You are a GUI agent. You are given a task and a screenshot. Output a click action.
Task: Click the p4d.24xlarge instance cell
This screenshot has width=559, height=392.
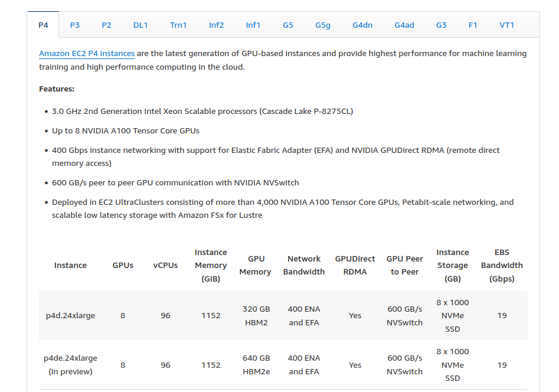click(x=70, y=316)
